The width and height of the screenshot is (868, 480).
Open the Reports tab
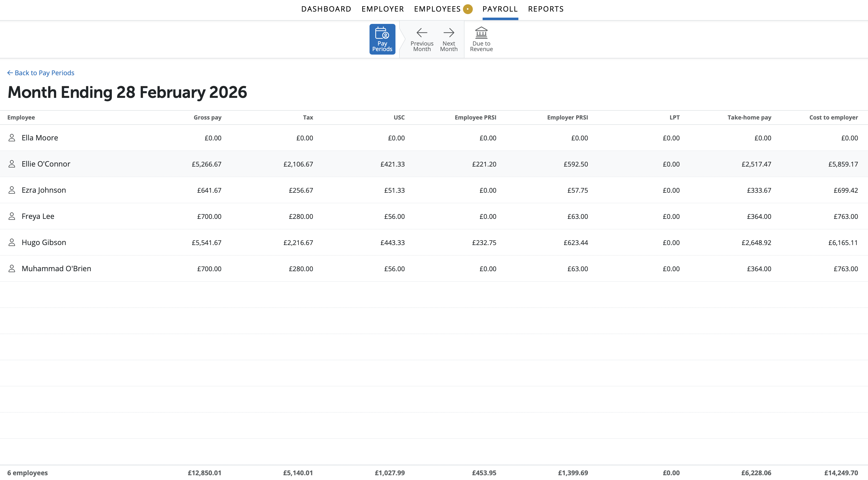[546, 9]
